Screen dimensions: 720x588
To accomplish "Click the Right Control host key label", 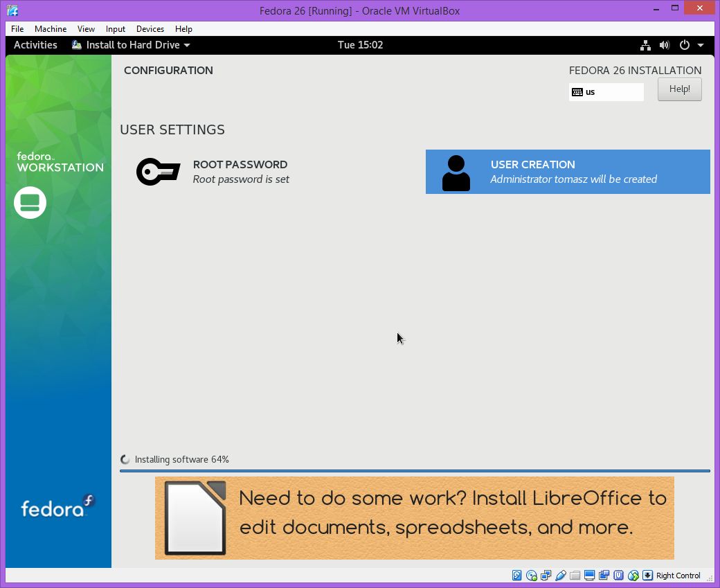I will click(x=678, y=576).
